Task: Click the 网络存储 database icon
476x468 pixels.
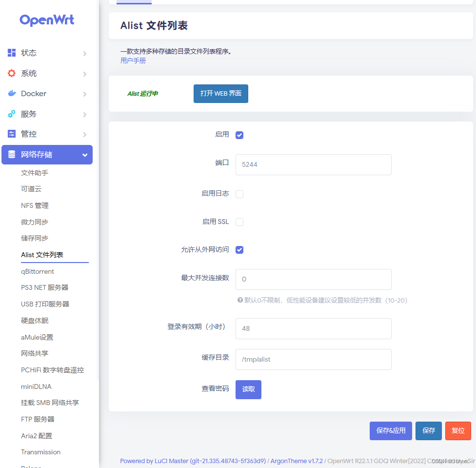Action: pyautogui.click(x=12, y=154)
